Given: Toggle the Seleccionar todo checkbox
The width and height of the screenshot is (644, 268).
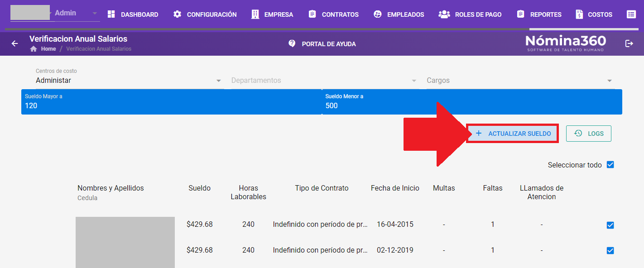Looking at the screenshot, I should [610, 165].
